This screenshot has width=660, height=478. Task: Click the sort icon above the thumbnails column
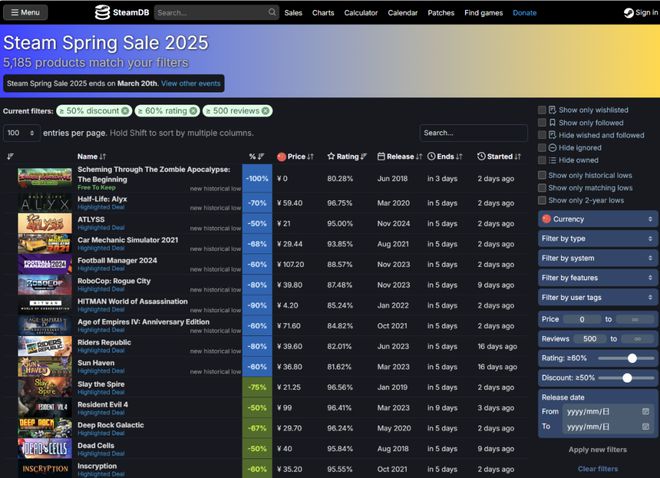coord(11,157)
